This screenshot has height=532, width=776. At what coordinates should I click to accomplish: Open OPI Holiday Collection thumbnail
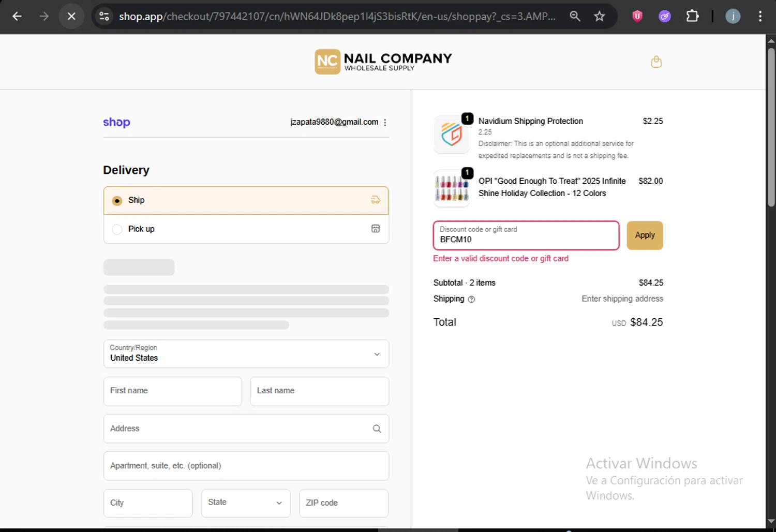451,188
